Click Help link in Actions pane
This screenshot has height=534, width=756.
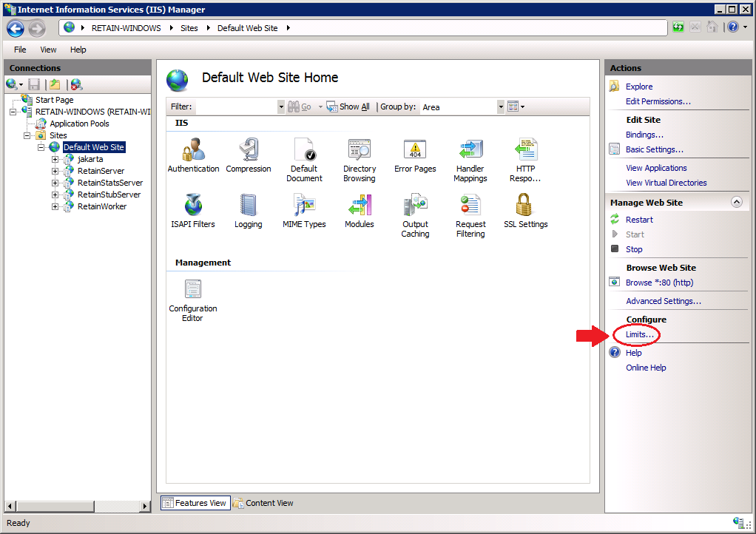pos(633,353)
